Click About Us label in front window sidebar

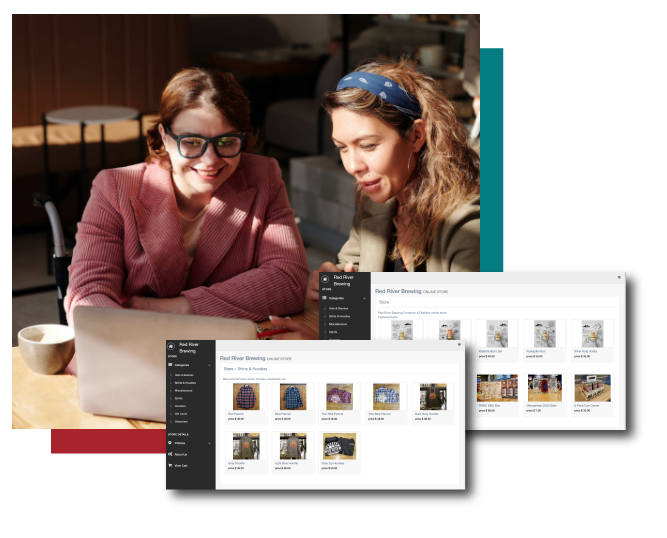pos(181,454)
